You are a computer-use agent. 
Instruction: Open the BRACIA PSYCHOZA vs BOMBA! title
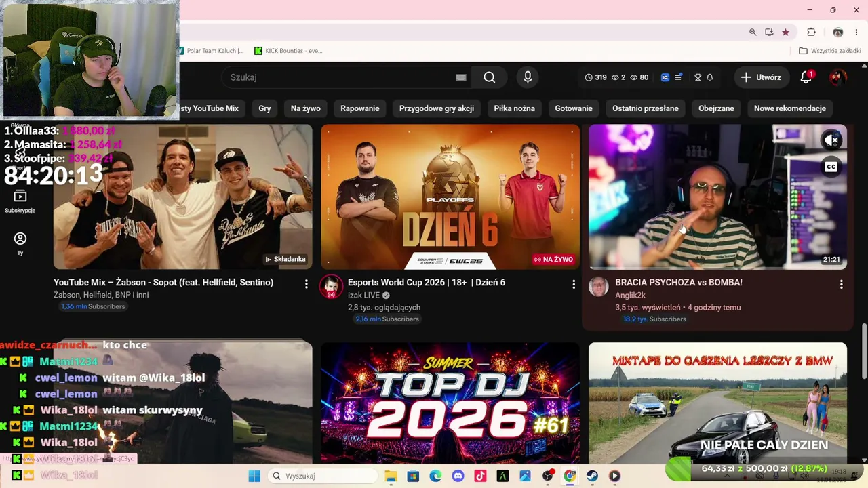679,283
